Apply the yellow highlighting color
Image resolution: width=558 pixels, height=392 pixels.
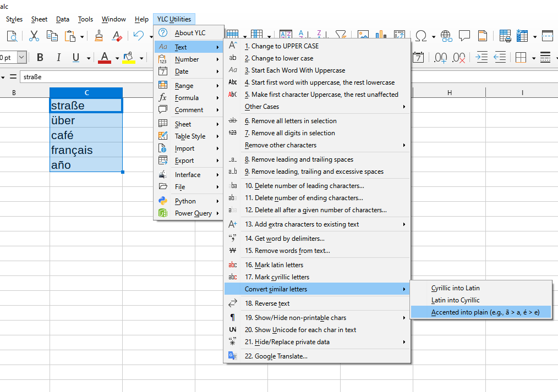[129, 57]
